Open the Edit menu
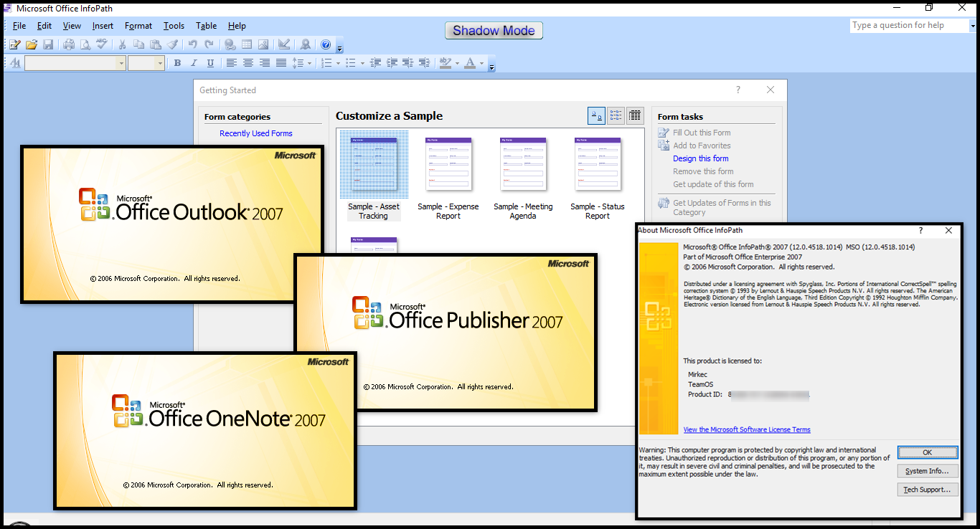 (44, 26)
